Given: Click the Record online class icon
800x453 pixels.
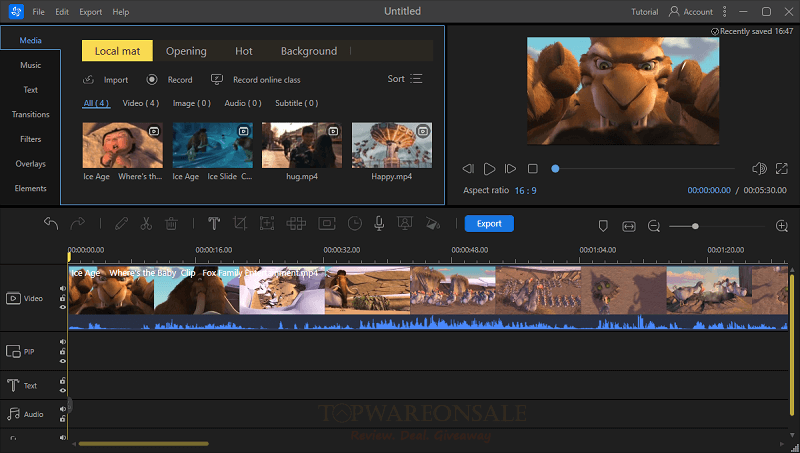Looking at the screenshot, I should click(217, 80).
